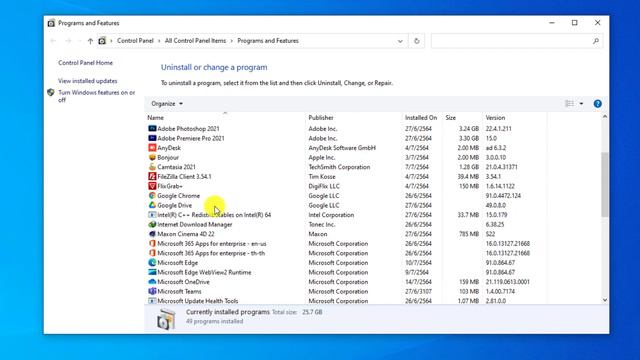Click the vertical scrollbar thumb

[605, 184]
